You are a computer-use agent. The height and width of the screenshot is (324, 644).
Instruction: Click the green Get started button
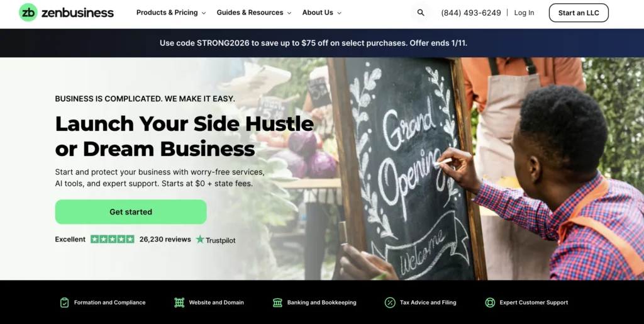(x=131, y=212)
